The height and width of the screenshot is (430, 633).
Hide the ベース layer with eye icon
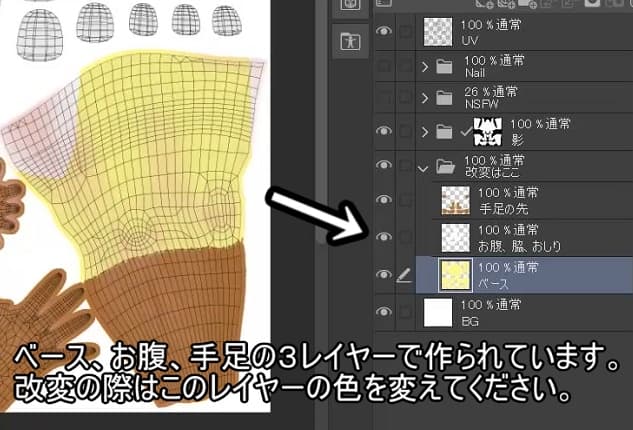pos(384,275)
